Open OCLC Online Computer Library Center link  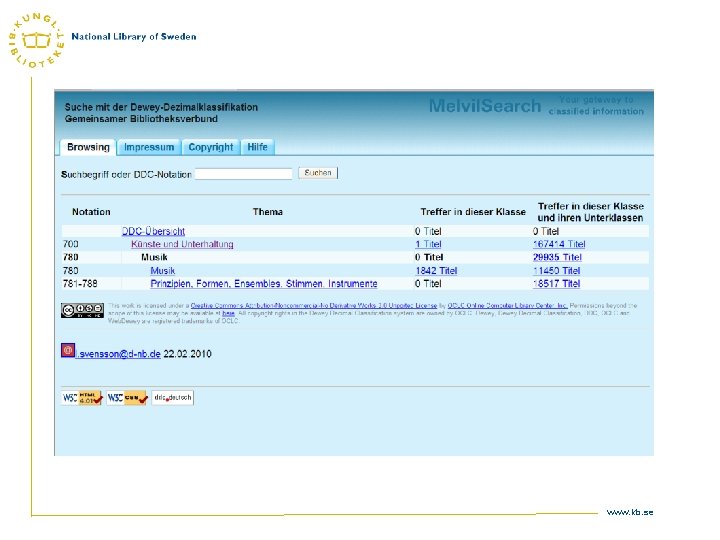(x=508, y=305)
